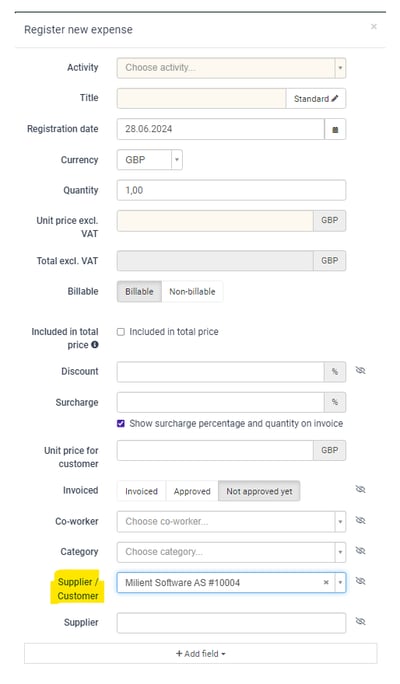Click the info icon beside Included in total price
Viewport: 400px width, 684px height.
[x=95, y=345]
